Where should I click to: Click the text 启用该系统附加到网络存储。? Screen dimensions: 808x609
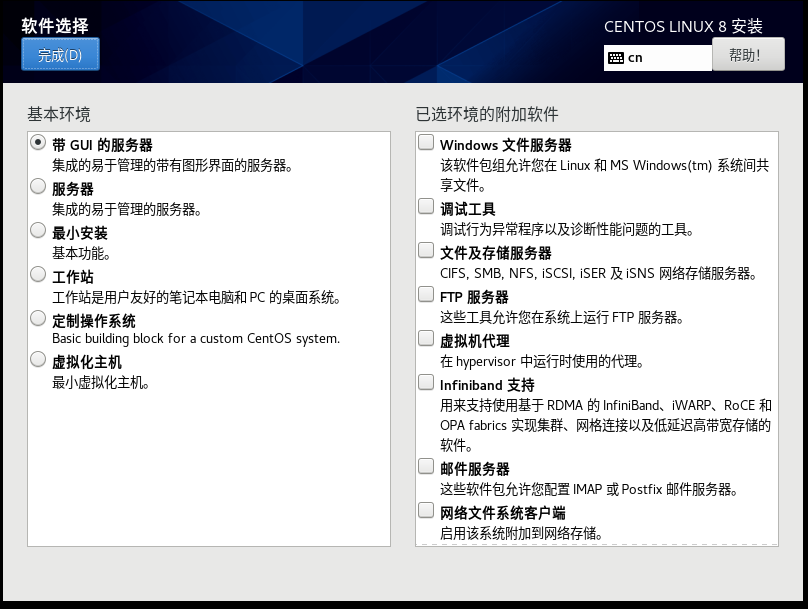pyautogui.click(x=521, y=533)
